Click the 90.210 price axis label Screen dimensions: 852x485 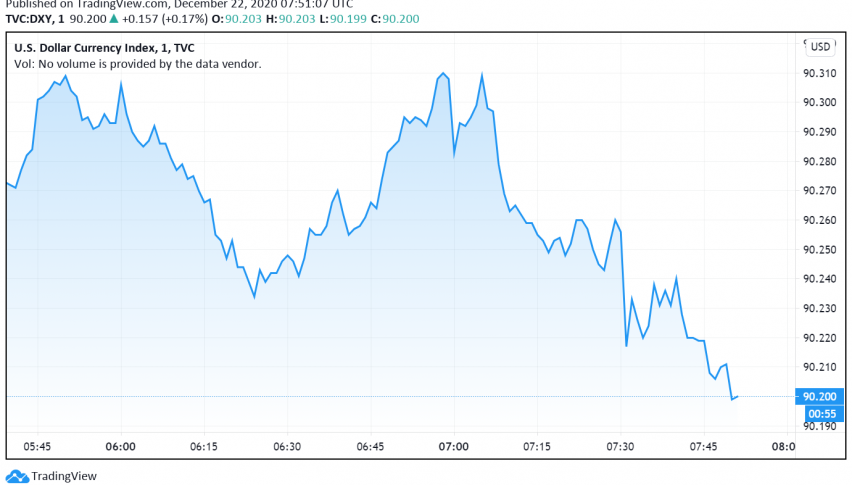click(819, 367)
